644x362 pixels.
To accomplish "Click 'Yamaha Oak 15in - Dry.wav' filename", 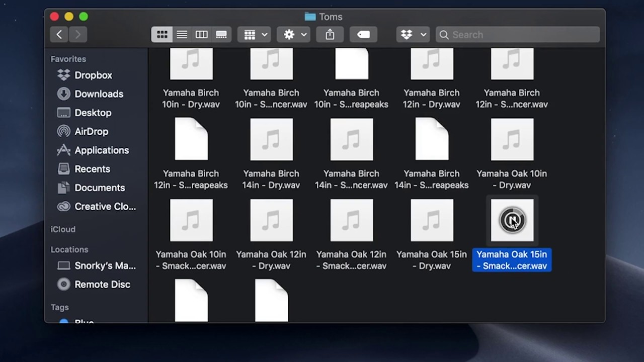I will (432, 260).
